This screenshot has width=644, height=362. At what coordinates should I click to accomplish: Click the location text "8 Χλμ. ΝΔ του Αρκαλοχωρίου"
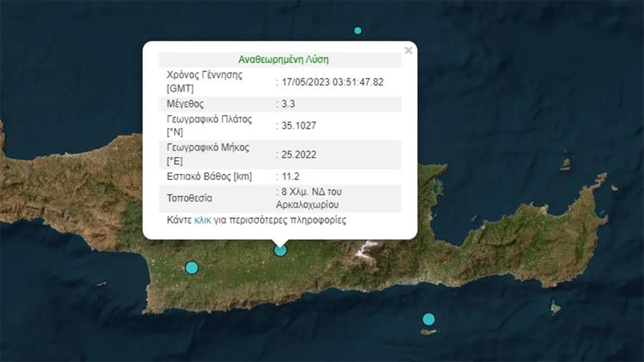pyautogui.click(x=309, y=199)
